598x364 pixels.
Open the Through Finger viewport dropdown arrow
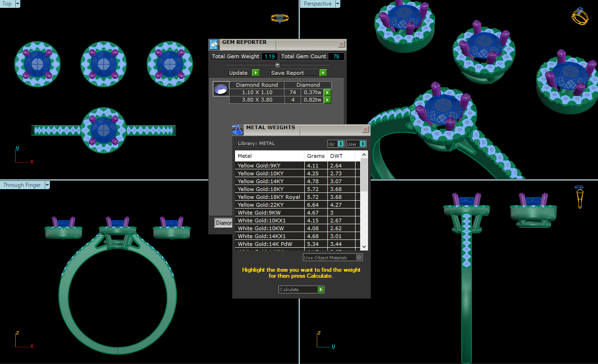[47, 185]
